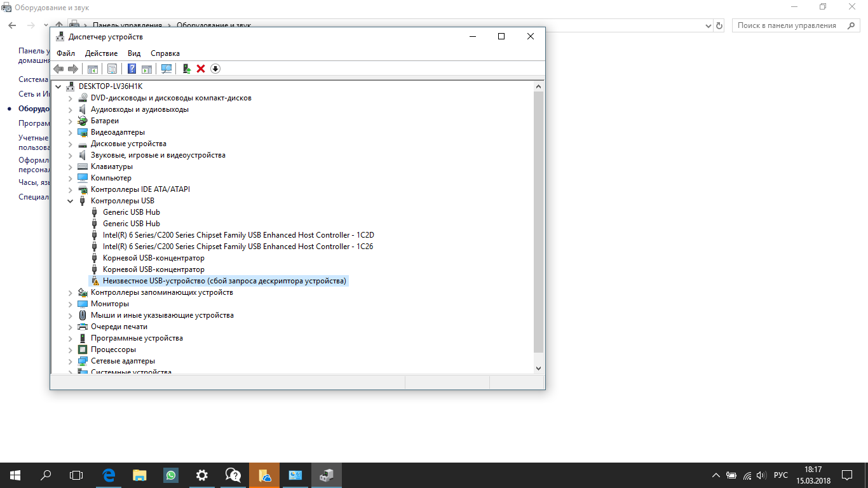
Task: Expand the Процессоры node
Action: click(71, 349)
